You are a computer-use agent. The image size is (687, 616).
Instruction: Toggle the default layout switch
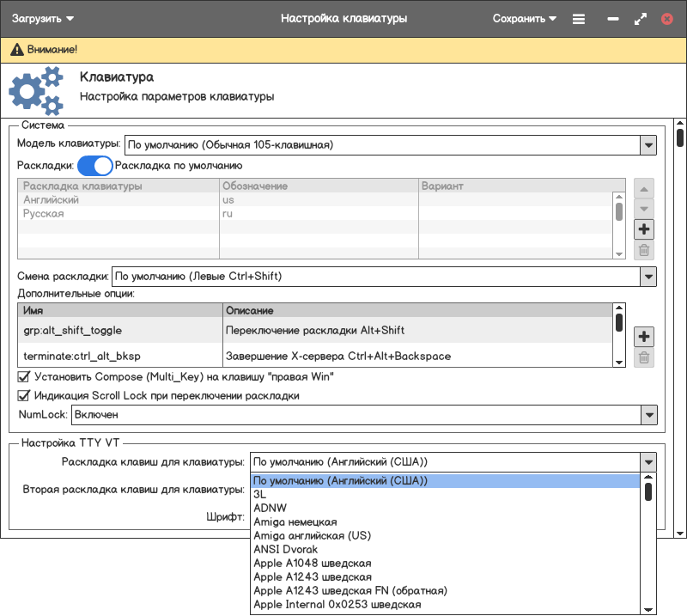[94, 166]
